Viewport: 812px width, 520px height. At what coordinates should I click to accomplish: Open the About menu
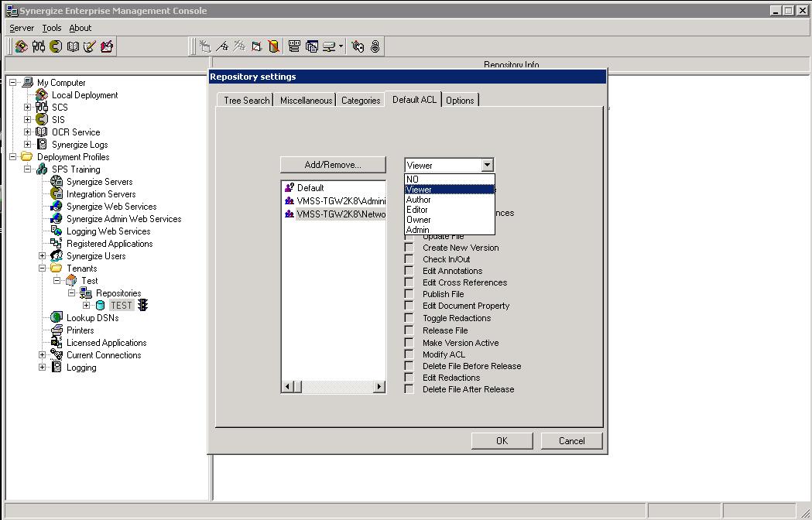[x=81, y=28]
